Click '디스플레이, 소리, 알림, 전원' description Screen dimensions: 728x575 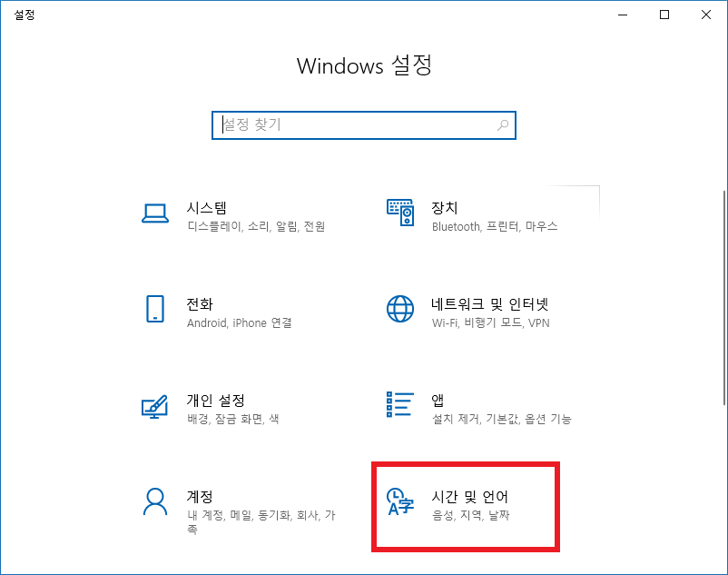[256, 227]
